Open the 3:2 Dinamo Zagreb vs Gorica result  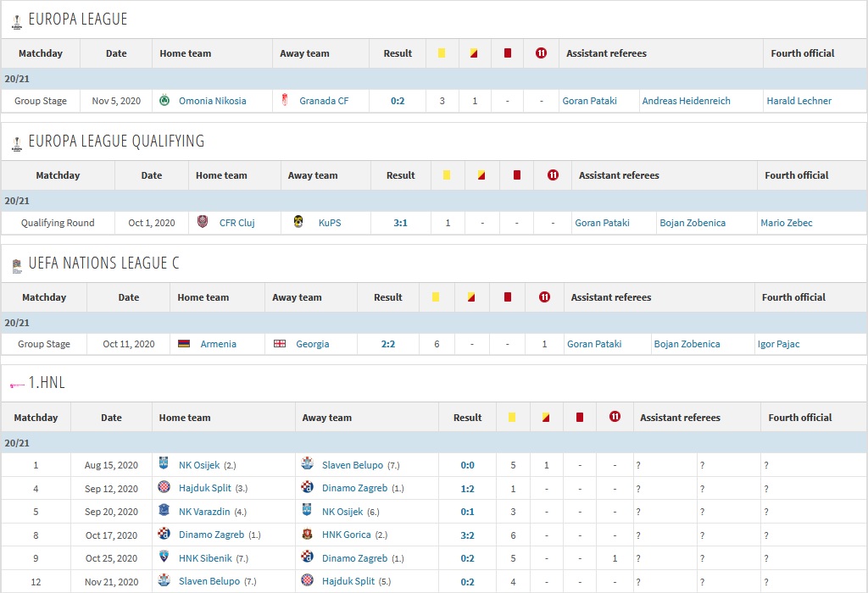click(467, 535)
